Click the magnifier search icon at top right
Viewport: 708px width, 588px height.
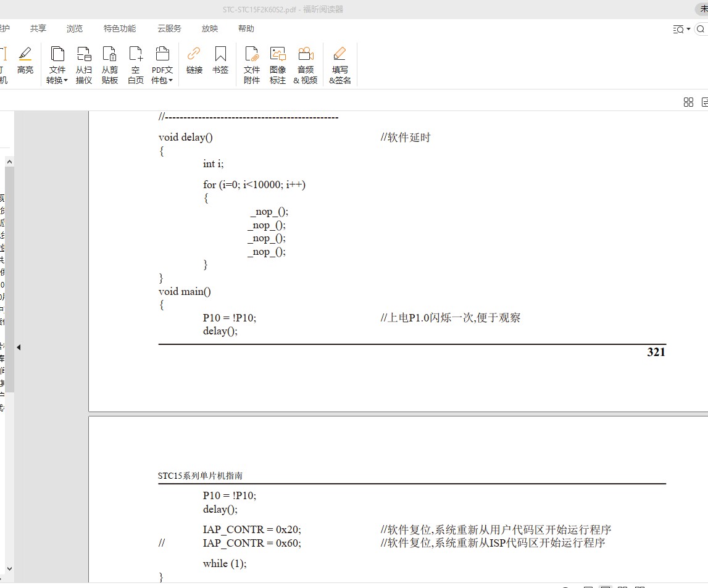(701, 30)
